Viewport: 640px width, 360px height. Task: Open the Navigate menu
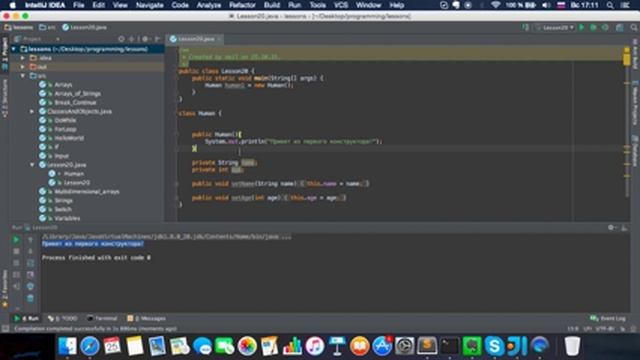pos(149,5)
